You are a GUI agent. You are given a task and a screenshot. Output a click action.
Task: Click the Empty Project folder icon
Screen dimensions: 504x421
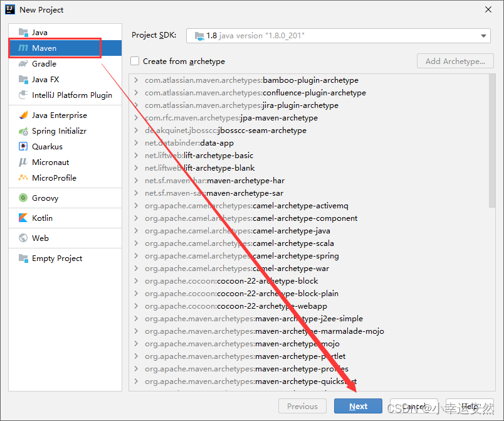pos(23,258)
